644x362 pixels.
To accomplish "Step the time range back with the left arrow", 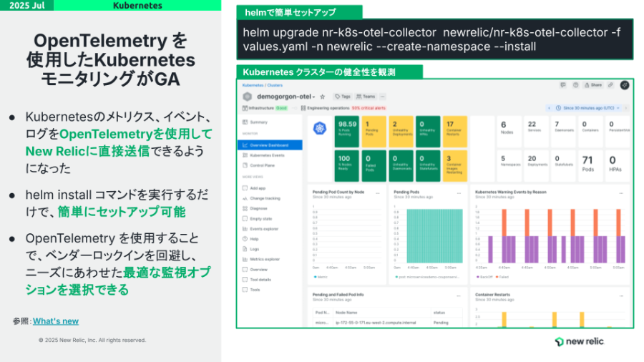I will click(549, 108).
